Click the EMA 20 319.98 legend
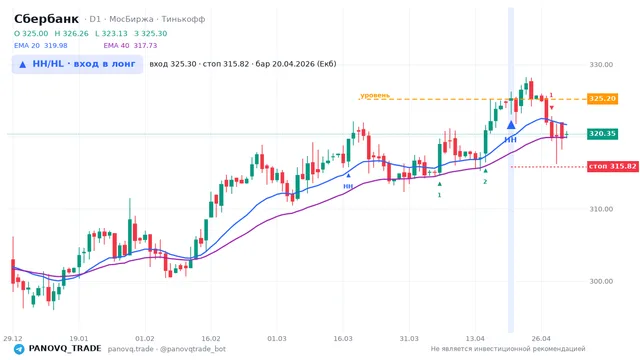 click(41, 46)
